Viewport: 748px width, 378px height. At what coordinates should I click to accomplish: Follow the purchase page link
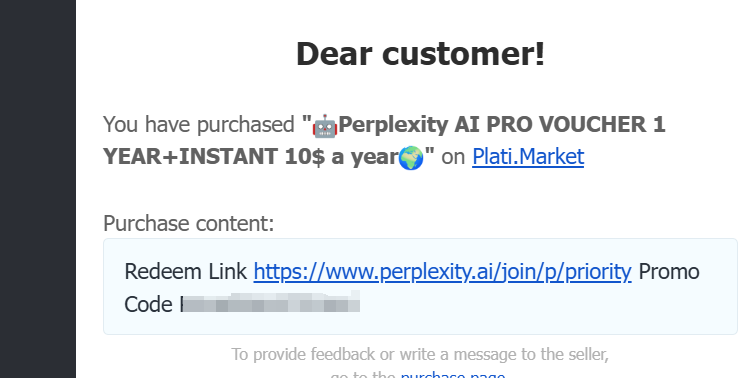(453, 375)
